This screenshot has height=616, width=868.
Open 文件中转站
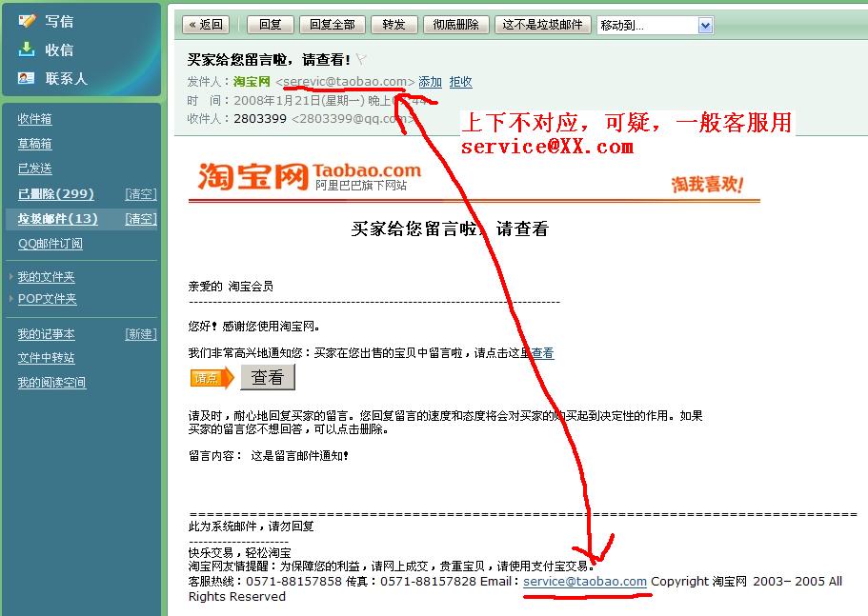point(46,358)
